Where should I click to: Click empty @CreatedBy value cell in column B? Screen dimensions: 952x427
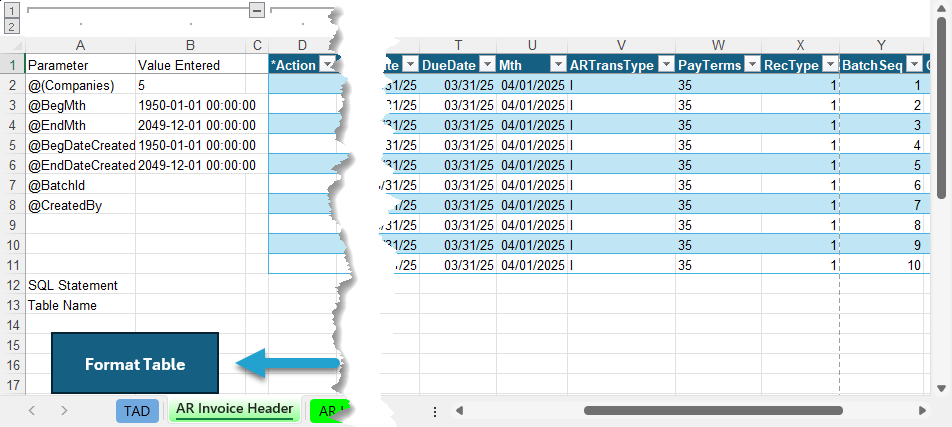(x=191, y=205)
